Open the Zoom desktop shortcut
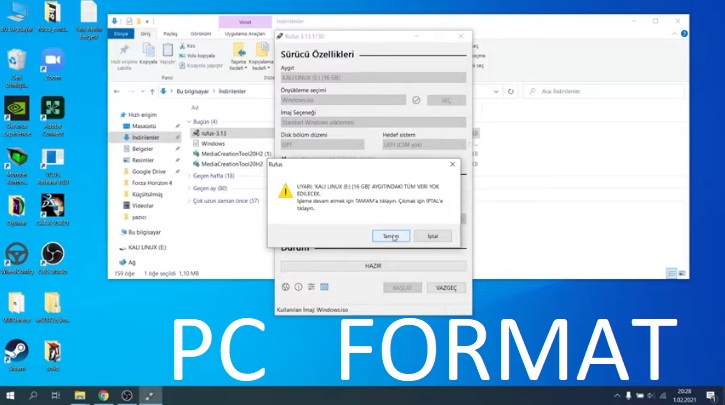 [53, 65]
